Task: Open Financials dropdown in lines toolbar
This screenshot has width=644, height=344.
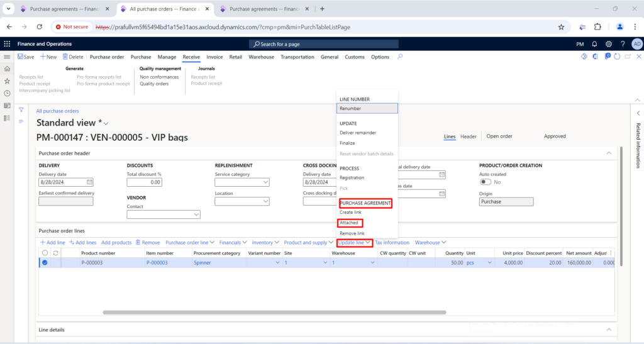Action: click(233, 243)
